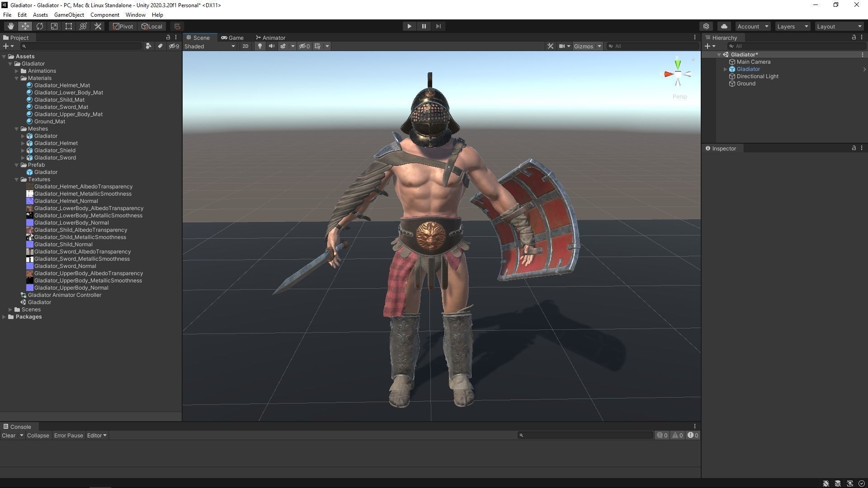Select the Move tool
The height and width of the screenshot is (488, 868).
click(25, 26)
